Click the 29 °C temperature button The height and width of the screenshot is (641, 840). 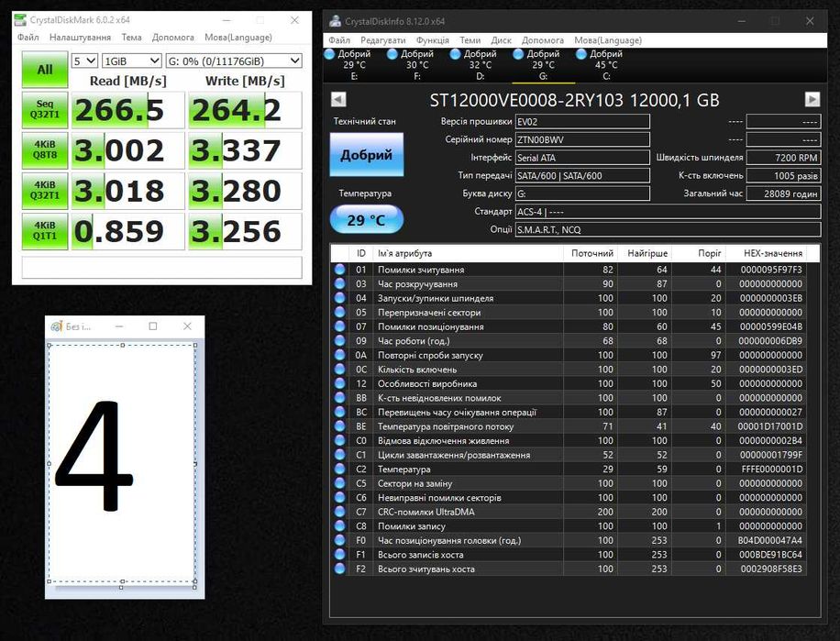[x=367, y=219]
